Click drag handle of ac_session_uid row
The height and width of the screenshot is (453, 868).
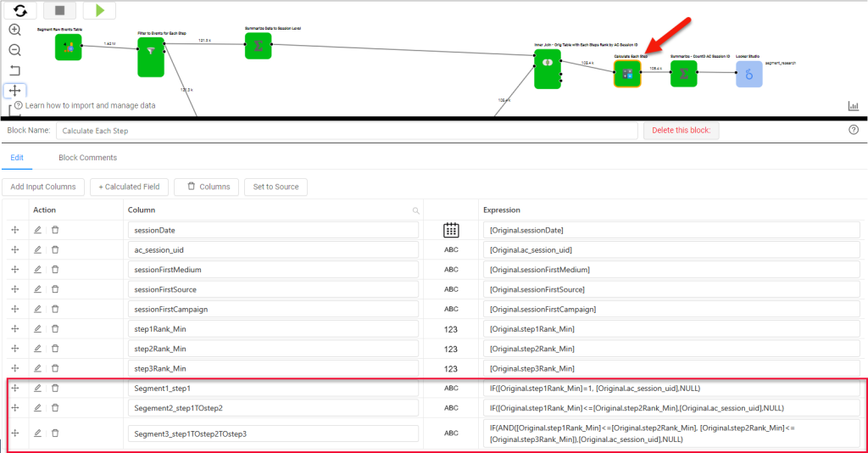click(15, 249)
